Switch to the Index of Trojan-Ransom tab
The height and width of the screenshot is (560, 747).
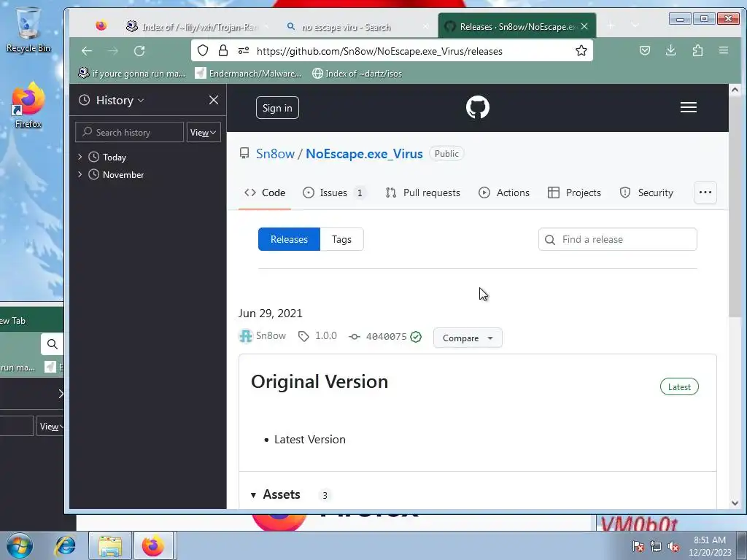(198, 27)
